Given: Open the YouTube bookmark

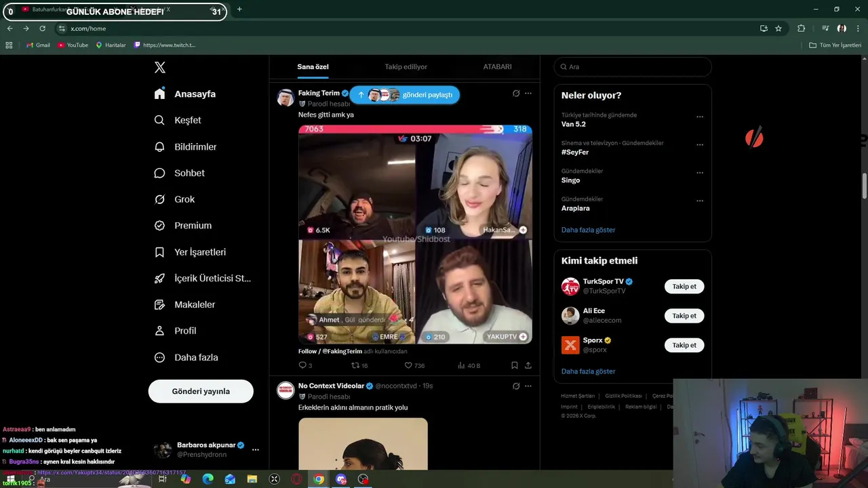Looking at the screenshot, I should [73, 45].
